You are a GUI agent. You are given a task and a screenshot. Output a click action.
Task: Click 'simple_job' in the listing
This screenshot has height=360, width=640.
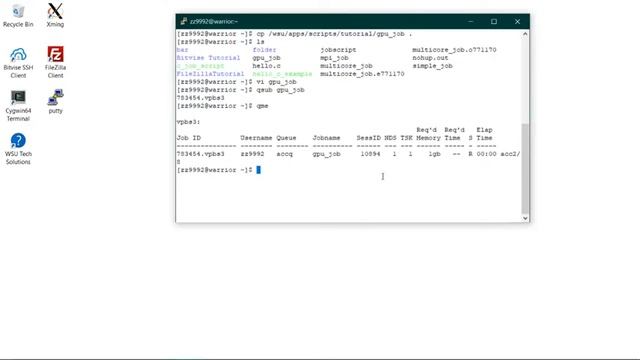pos(432,66)
